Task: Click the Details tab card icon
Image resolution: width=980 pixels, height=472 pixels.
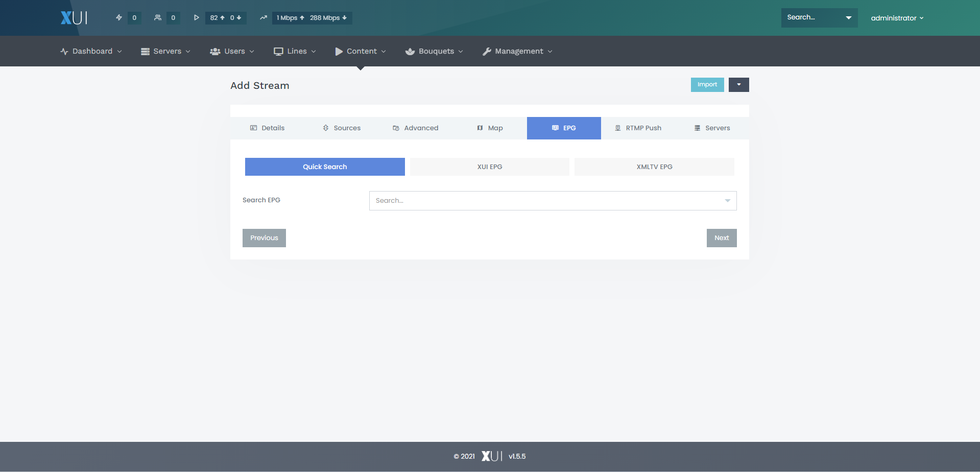Action: click(253, 128)
